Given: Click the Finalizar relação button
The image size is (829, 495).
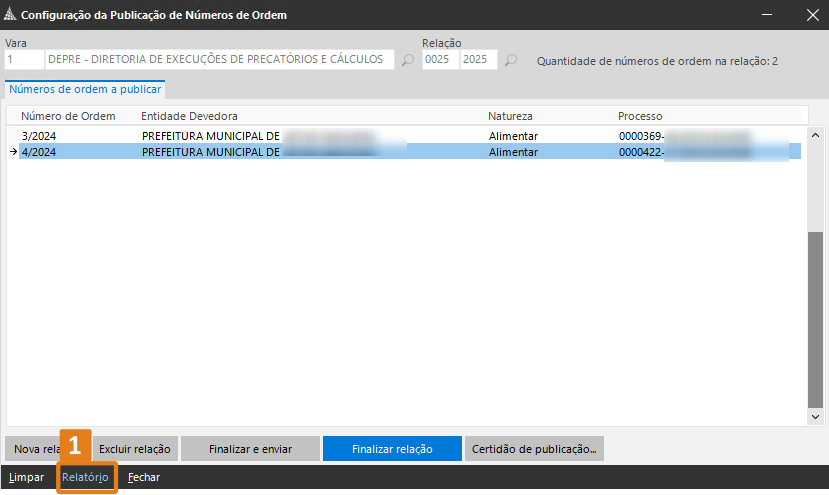Looking at the screenshot, I should (392, 448).
